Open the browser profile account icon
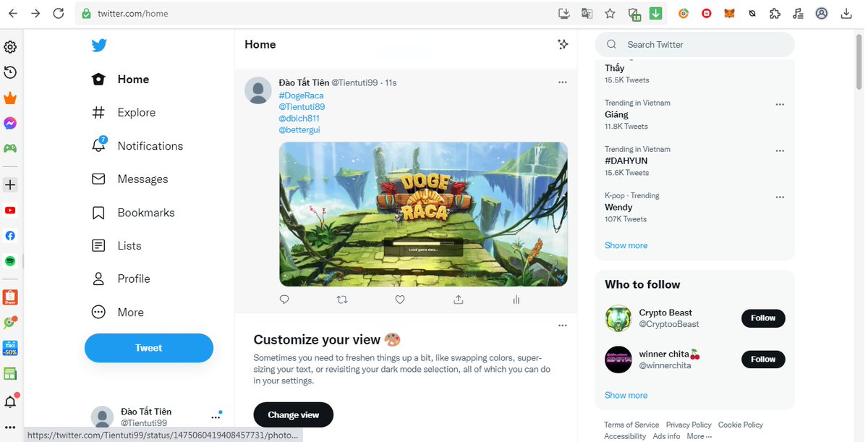868x442 pixels. pos(822,13)
